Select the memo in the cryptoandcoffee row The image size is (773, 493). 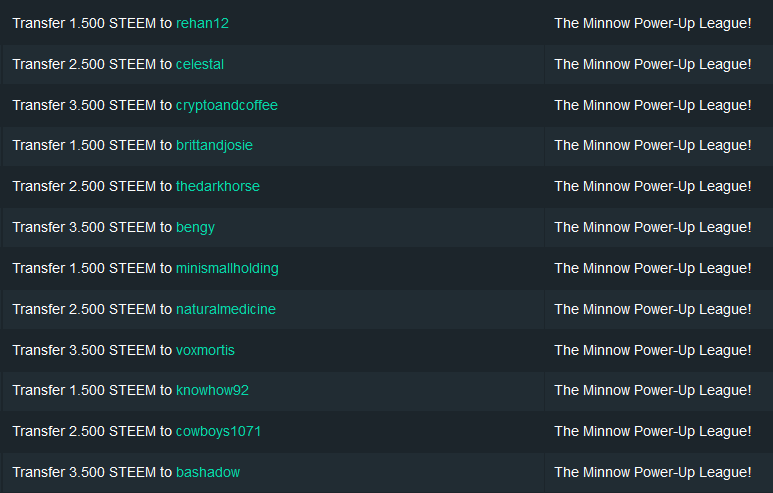coord(653,106)
